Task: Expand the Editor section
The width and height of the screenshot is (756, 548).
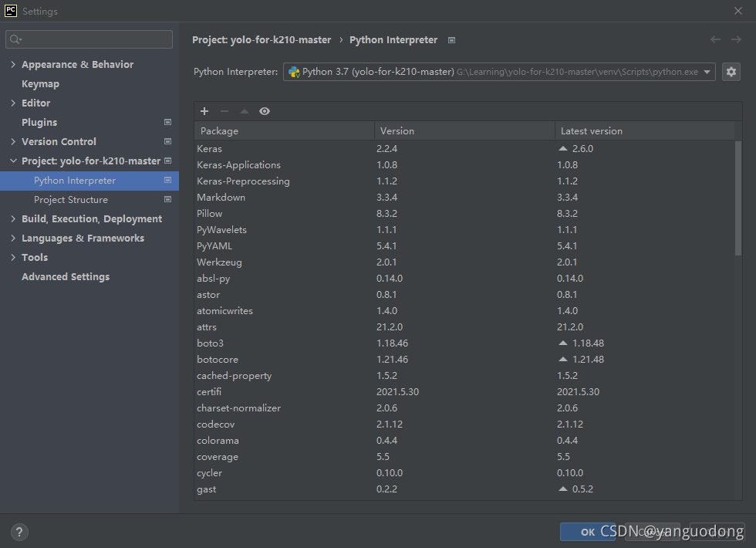Action: 13,103
